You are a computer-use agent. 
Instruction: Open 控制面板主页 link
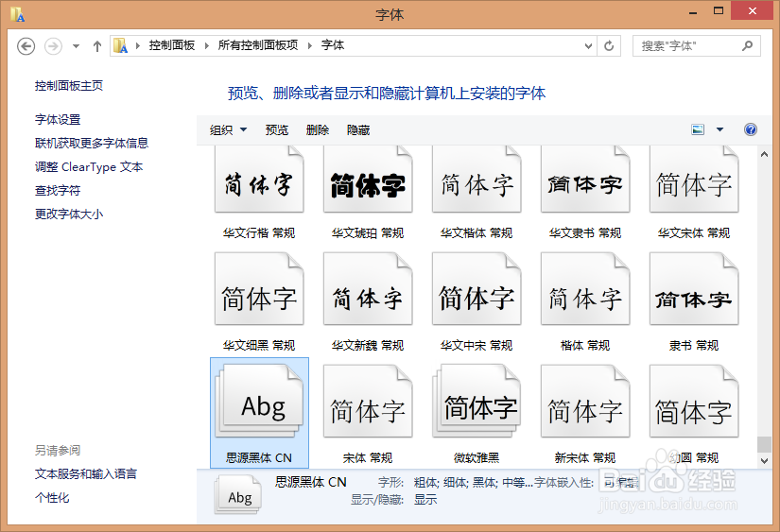tap(69, 86)
